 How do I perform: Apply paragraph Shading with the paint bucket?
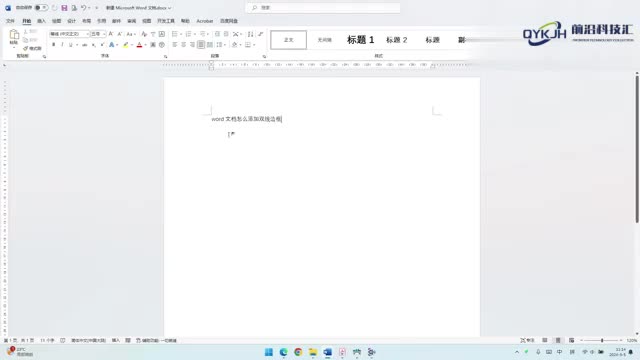pyautogui.click(x=234, y=44)
